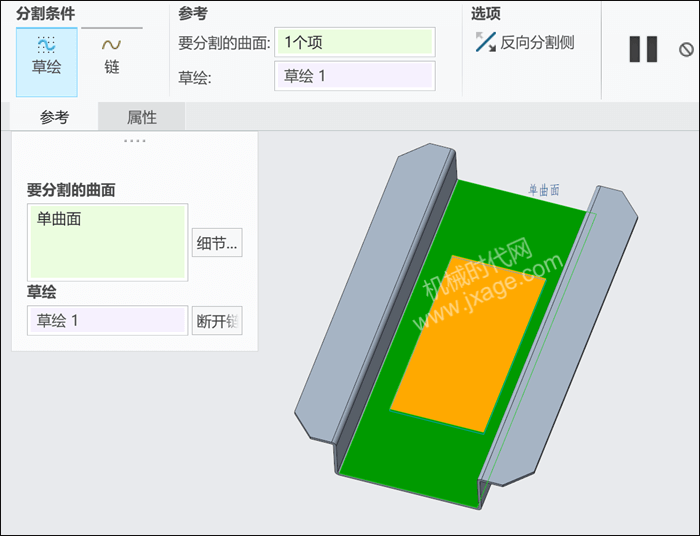Click the 选项 group heading
Viewport: 700px width, 536px height.
point(486,14)
